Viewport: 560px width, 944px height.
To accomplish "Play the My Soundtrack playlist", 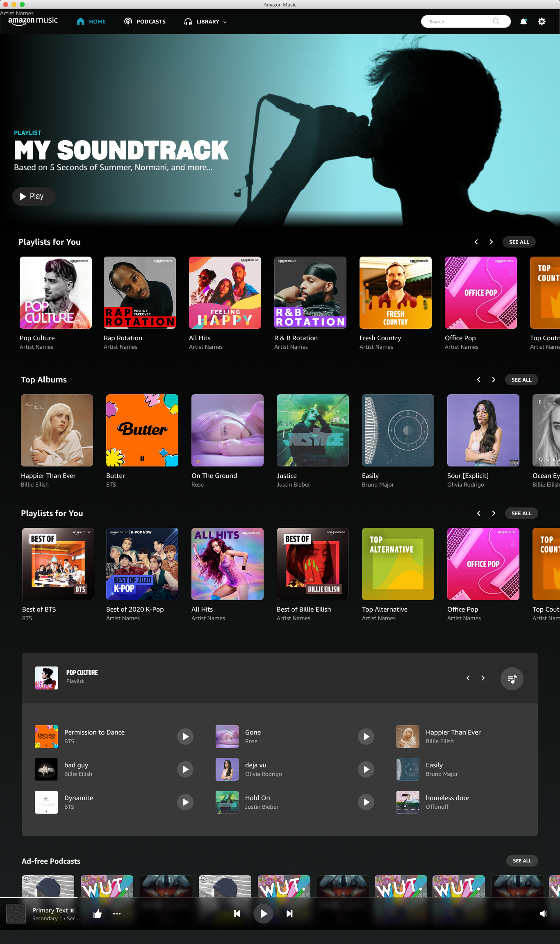I will pyautogui.click(x=34, y=196).
